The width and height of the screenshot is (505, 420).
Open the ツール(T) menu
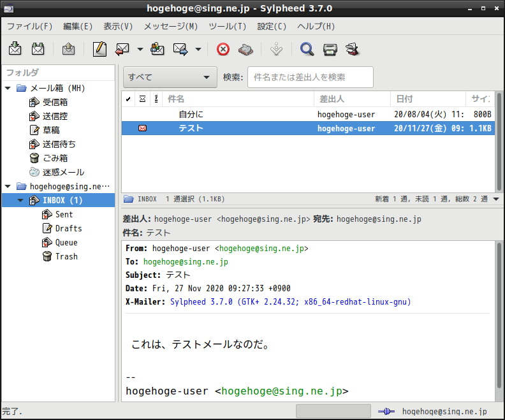(x=228, y=26)
